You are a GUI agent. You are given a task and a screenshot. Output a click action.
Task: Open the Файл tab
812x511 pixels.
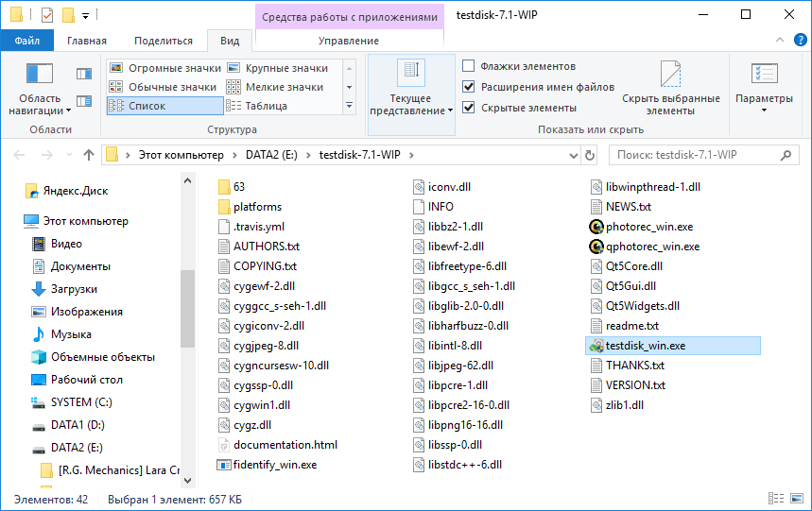(x=26, y=41)
